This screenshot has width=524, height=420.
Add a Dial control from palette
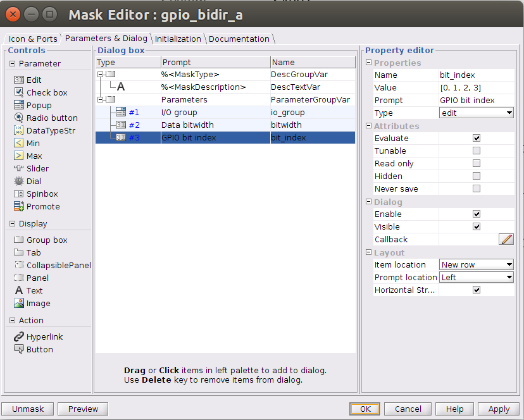pyautogui.click(x=27, y=182)
